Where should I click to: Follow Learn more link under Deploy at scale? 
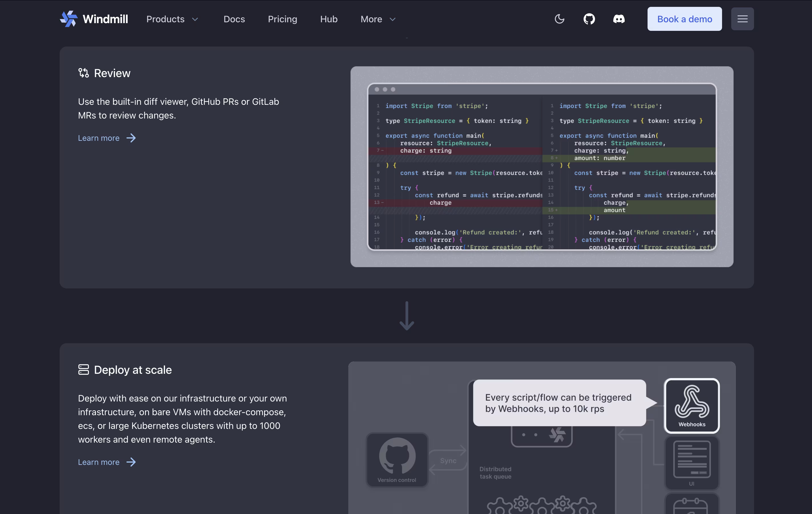pyautogui.click(x=106, y=462)
